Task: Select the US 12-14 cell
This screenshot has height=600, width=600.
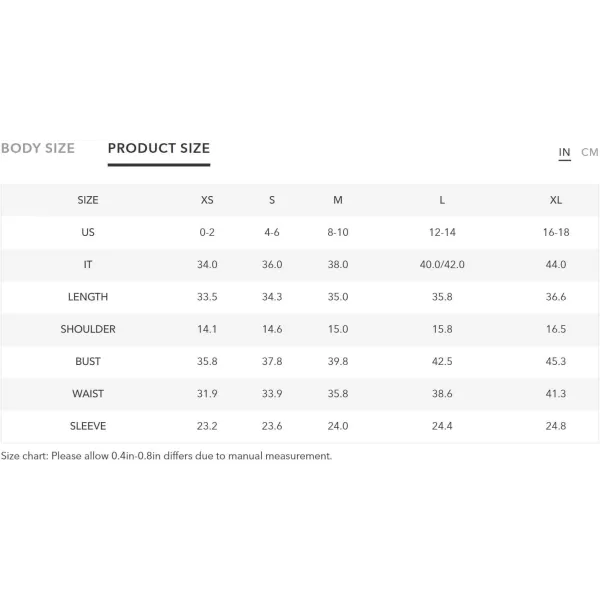Action: pos(442,232)
